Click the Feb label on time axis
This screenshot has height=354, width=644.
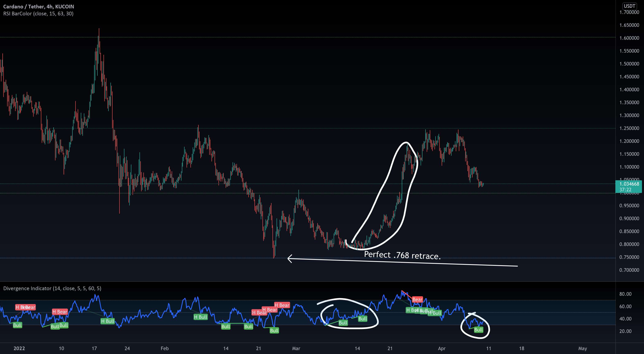(x=164, y=348)
